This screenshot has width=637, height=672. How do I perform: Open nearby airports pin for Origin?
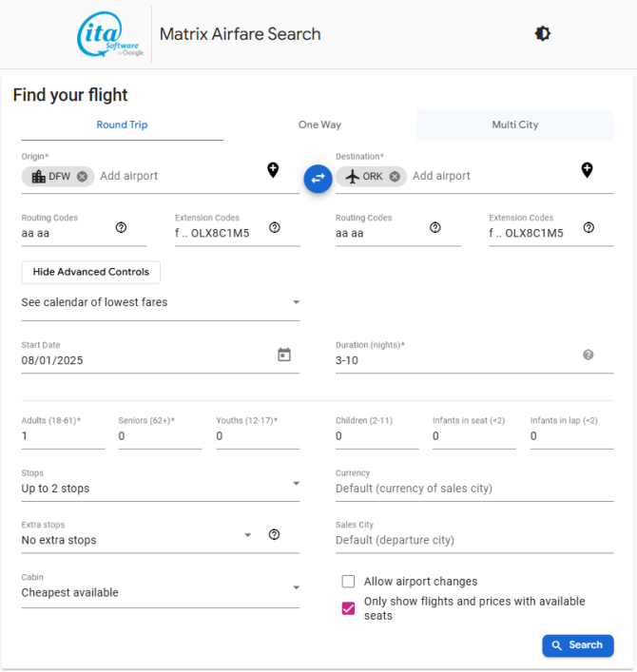click(273, 170)
